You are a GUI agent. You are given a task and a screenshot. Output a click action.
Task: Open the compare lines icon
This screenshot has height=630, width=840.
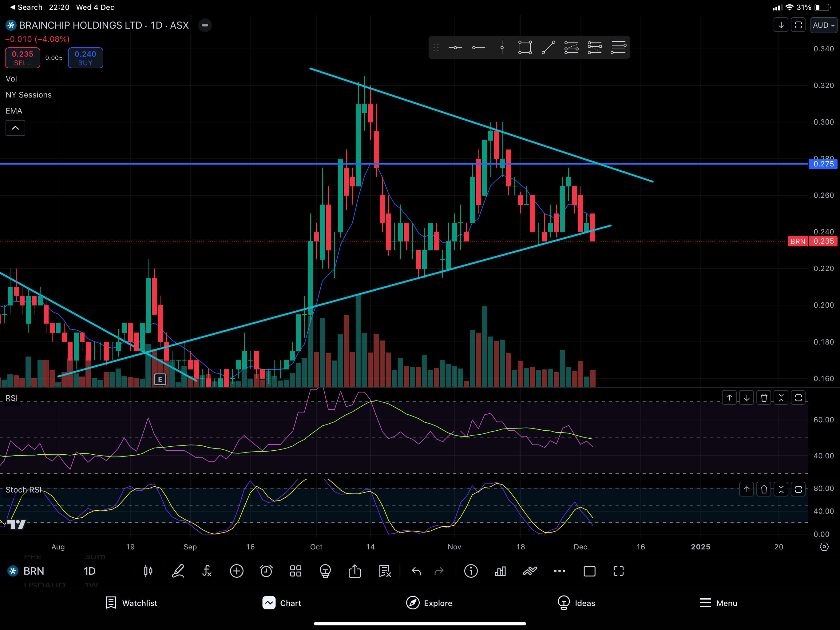tap(530, 571)
